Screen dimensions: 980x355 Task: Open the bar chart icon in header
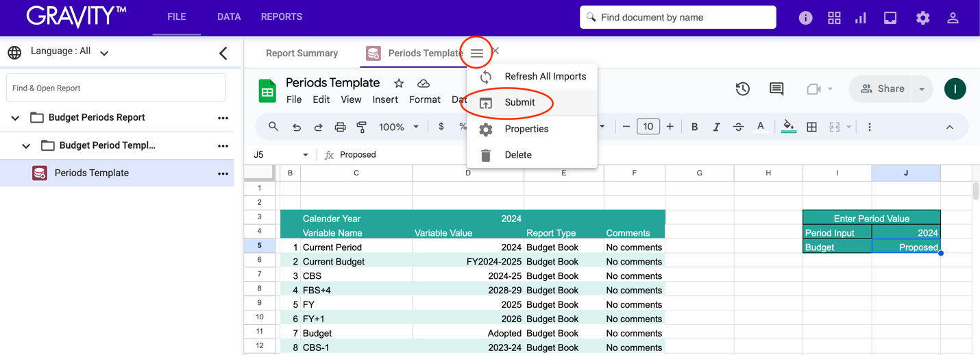click(861, 18)
